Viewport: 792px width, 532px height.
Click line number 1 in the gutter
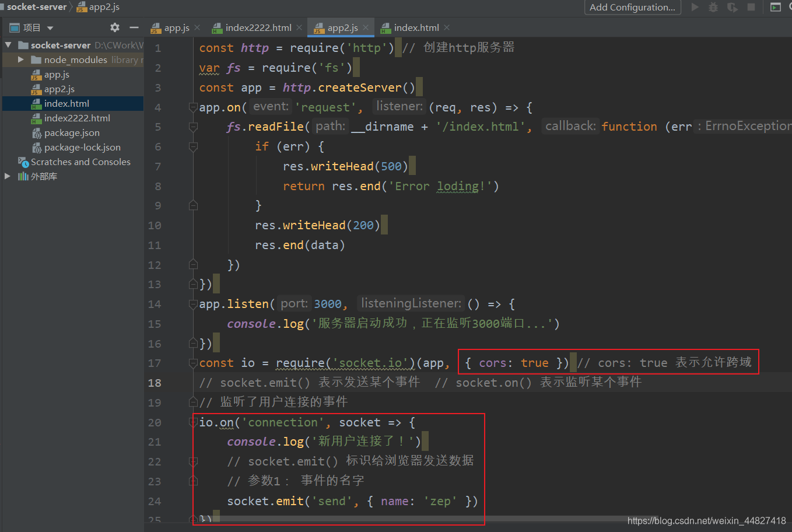(157, 48)
